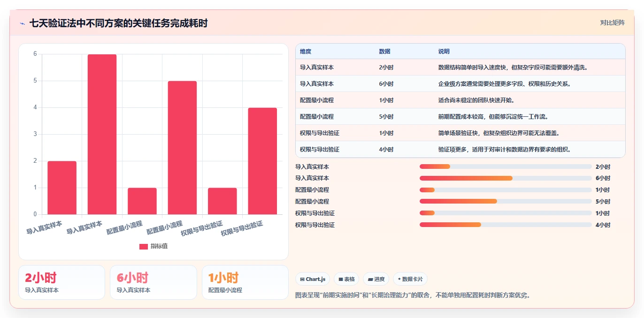Click the 5小时 cell in the table
Screen dimensions: 644x318
[x=386, y=117]
